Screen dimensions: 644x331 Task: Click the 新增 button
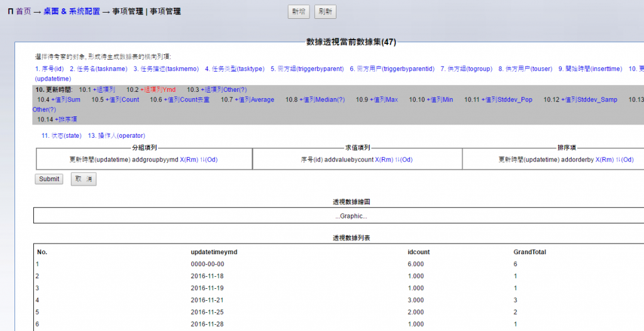(298, 11)
